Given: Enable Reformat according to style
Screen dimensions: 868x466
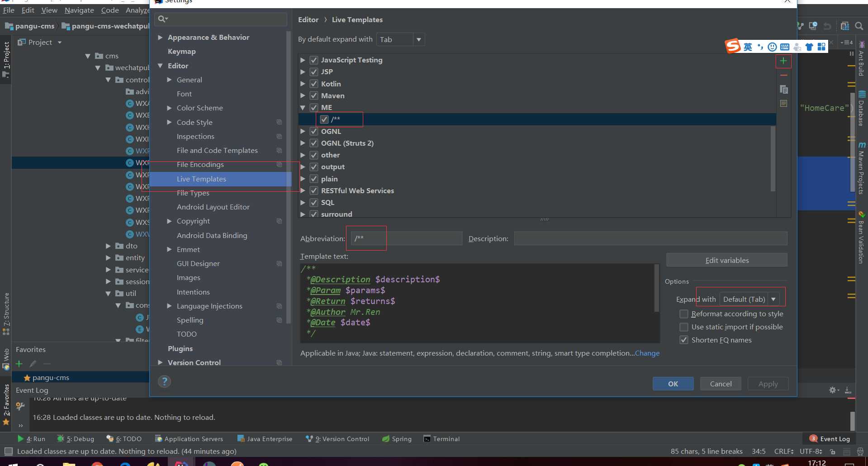Looking at the screenshot, I should (684, 314).
